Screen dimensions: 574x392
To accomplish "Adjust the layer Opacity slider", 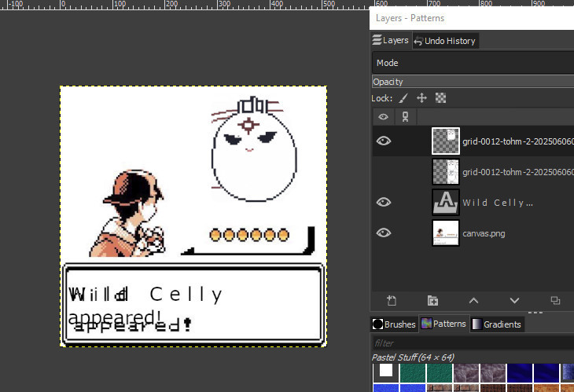I will coord(473,81).
